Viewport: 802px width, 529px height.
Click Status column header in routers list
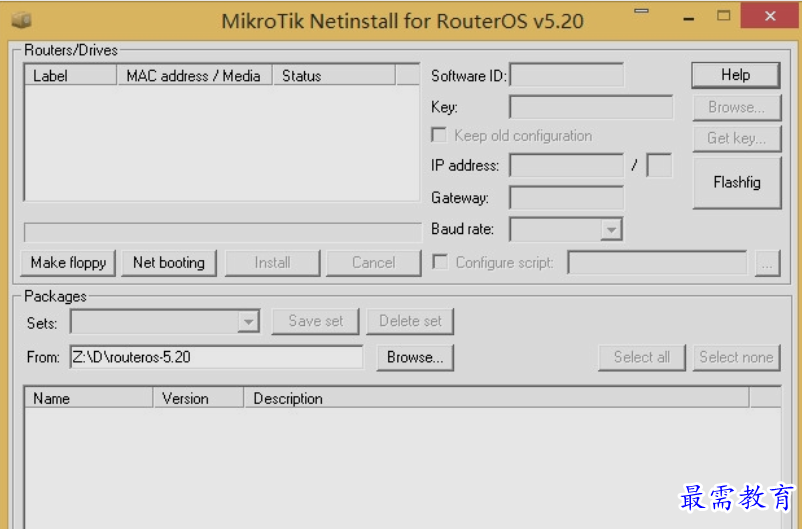pyautogui.click(x=333, y=76)
